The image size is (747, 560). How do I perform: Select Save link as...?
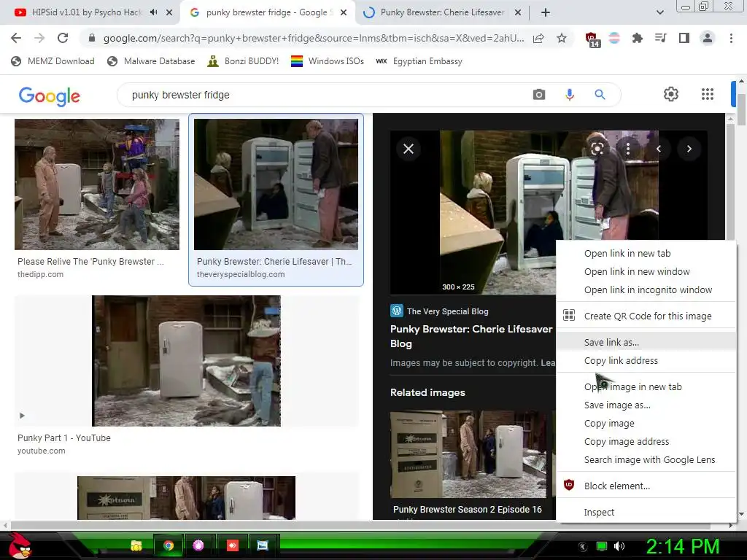[646, 342]
